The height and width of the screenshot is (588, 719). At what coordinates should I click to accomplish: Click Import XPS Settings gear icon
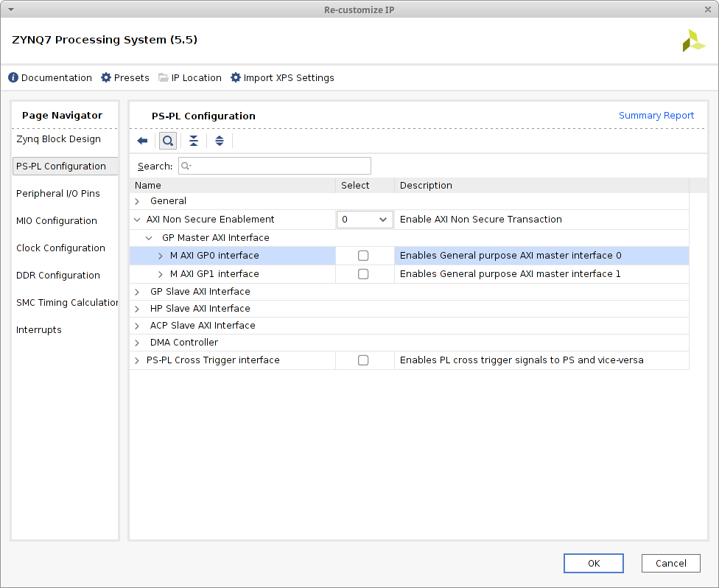(236, 78)
